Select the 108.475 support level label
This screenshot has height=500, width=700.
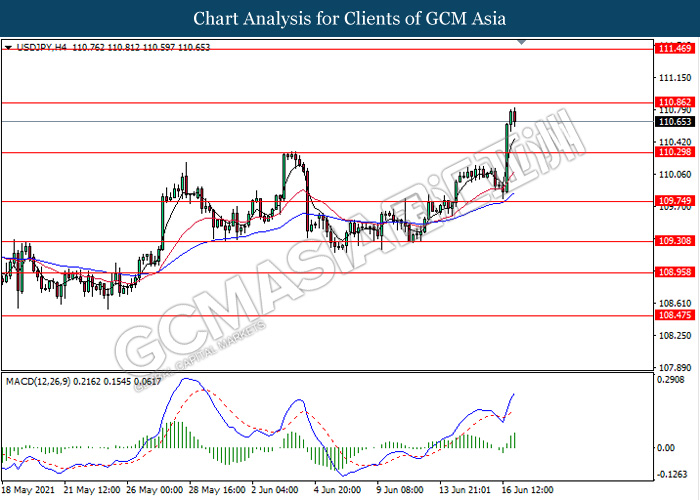675,315
